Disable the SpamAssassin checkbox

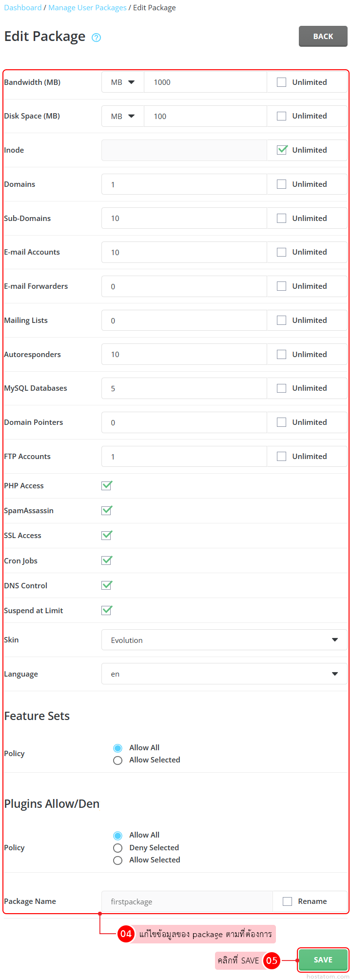click(x=106, y=510)
